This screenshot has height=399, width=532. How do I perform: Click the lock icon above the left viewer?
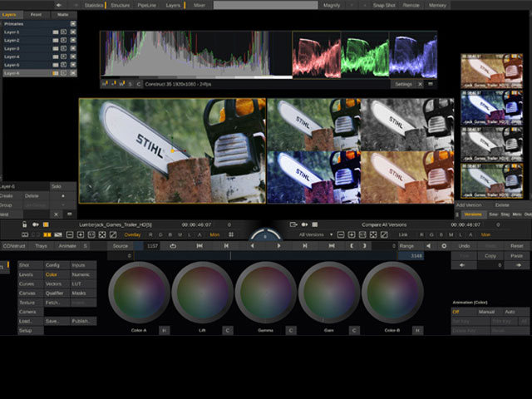click(x=24, y=224)
